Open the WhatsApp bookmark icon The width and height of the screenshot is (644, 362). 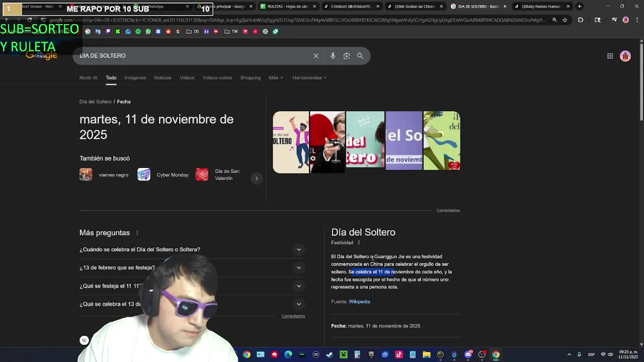click(148, 32)
